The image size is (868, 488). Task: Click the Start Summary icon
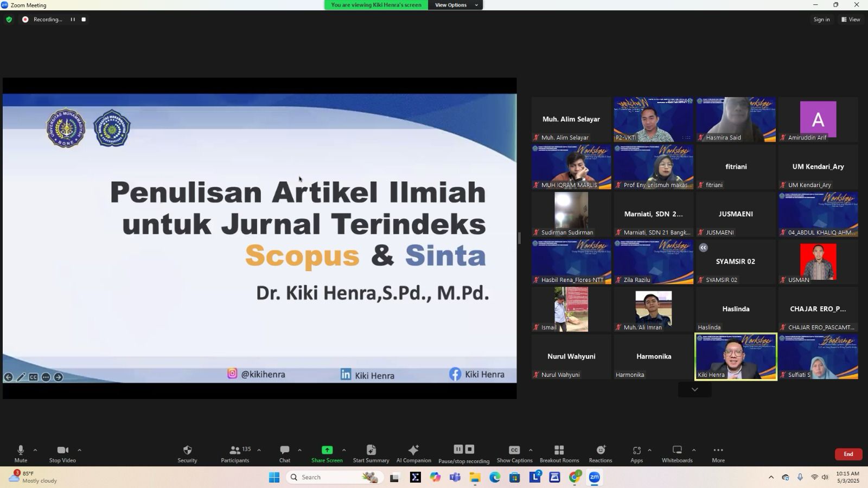pos(371,453)
